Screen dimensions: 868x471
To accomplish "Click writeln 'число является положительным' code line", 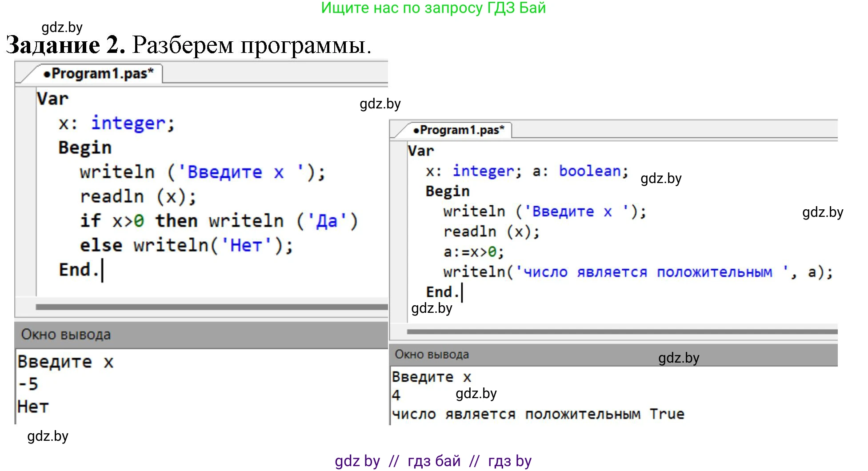I will click(637, 272).
